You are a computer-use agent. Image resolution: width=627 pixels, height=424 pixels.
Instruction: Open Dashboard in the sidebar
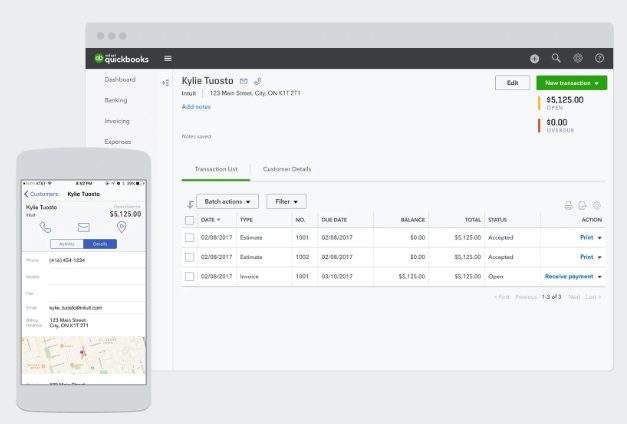(120, 80)
